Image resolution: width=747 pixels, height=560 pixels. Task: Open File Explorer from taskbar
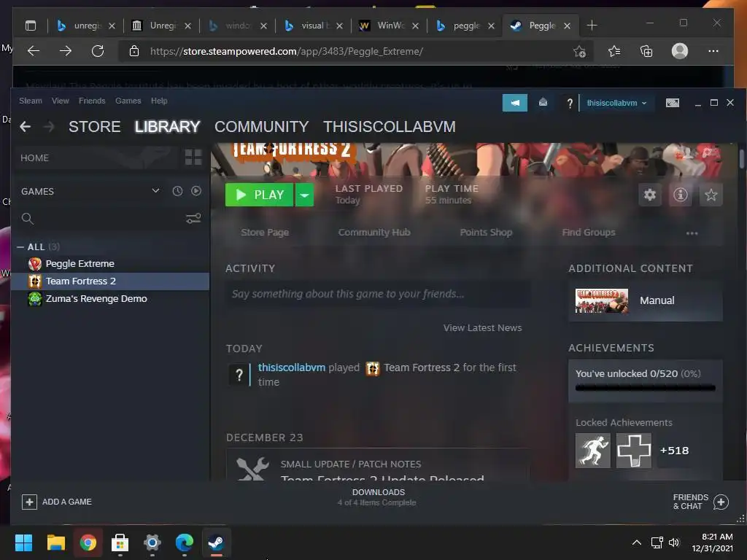55,542
